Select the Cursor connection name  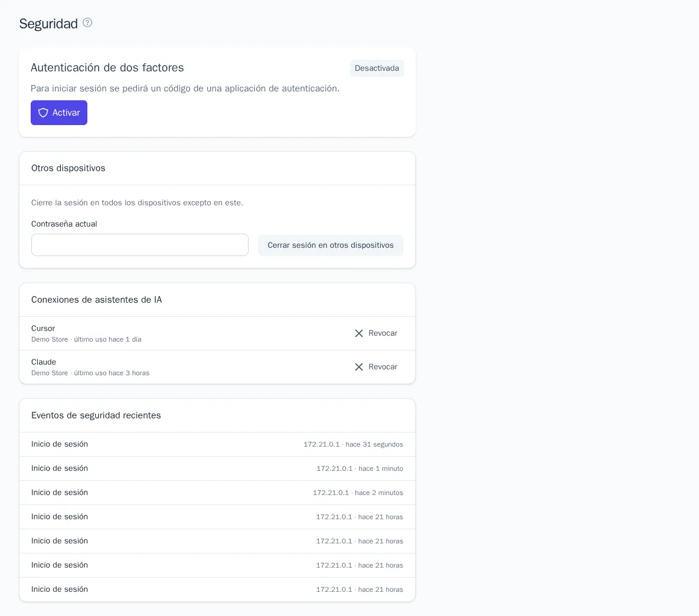click(x=43, y=328)
